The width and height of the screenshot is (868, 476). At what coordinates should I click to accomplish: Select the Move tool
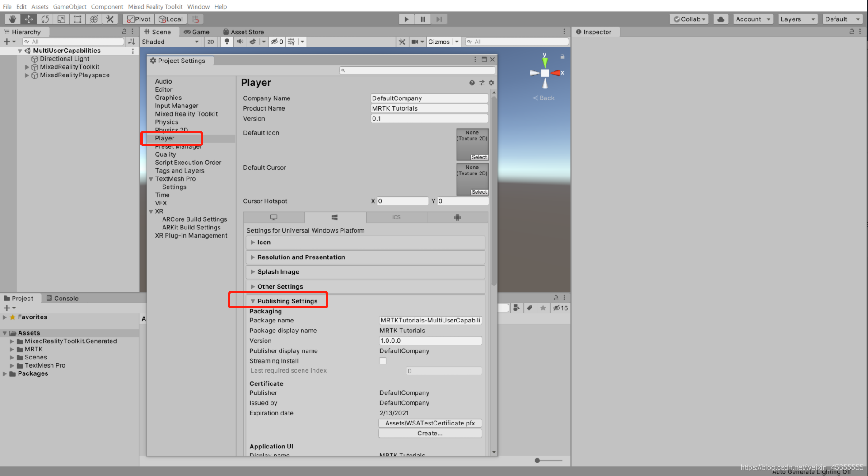coord(29,19)
